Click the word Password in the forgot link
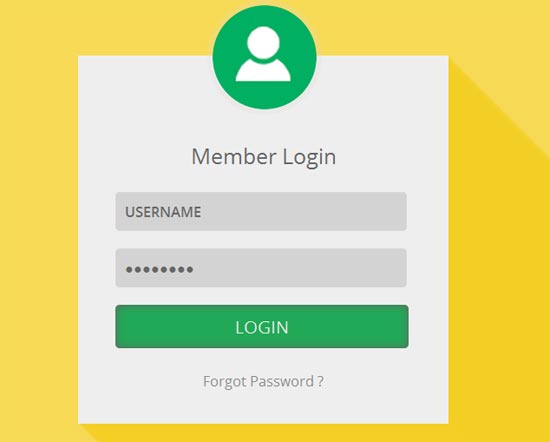 tap(282, 381)
